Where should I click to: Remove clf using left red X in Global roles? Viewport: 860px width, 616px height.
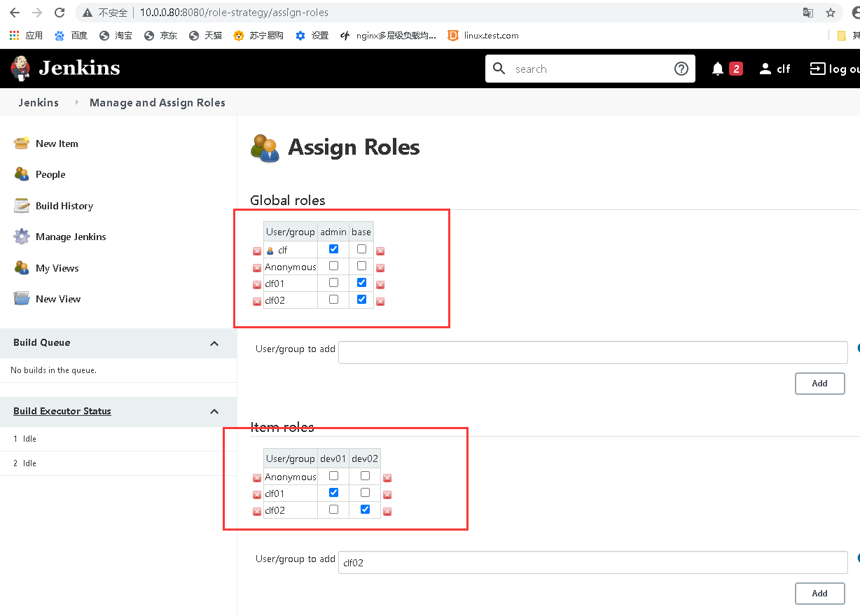click(257, 251)
